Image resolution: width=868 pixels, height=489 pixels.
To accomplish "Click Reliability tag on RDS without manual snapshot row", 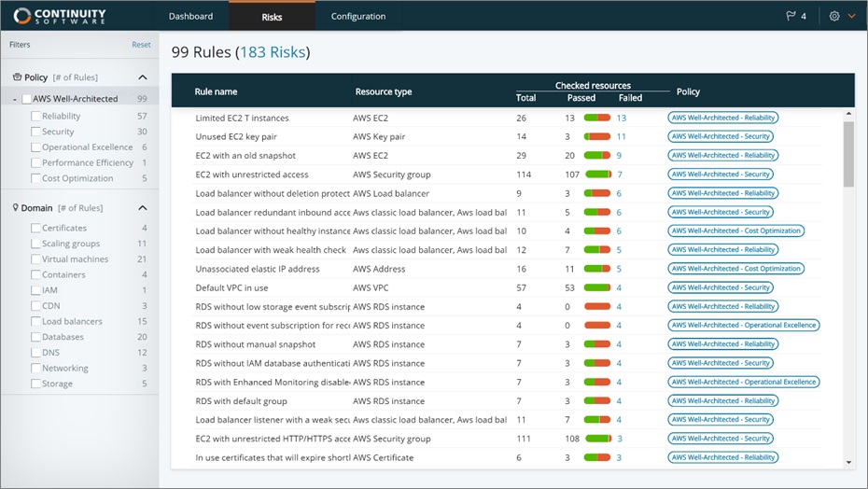I will [723, 344].
